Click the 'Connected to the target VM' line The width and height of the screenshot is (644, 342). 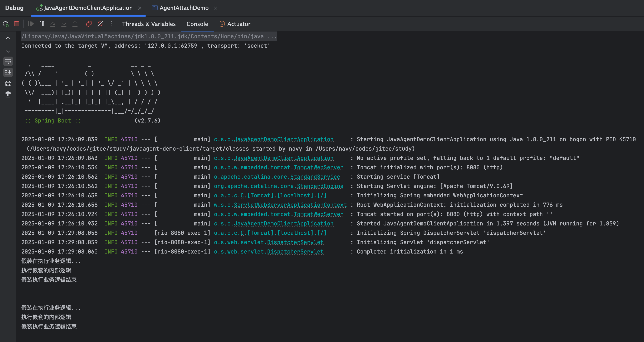pyautogui.click(x=146, y=46)
